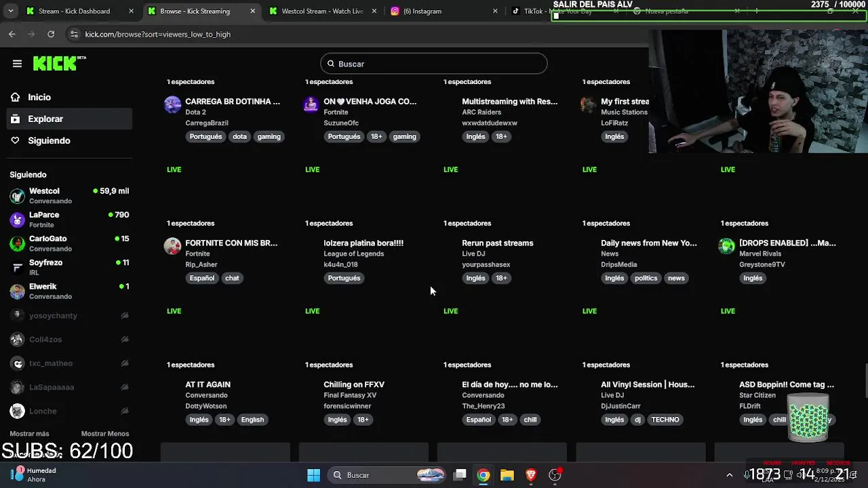Click offline icon beside LaSapaaaaa

(x=125, y=387)
